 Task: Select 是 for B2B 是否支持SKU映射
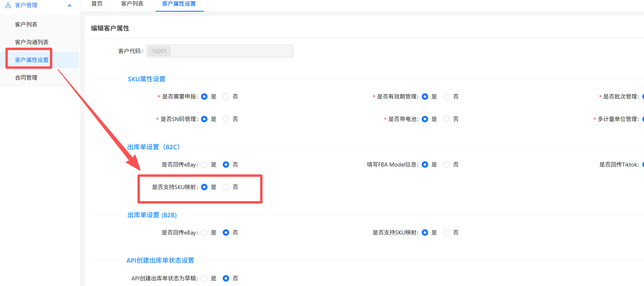tap(425, 233)
